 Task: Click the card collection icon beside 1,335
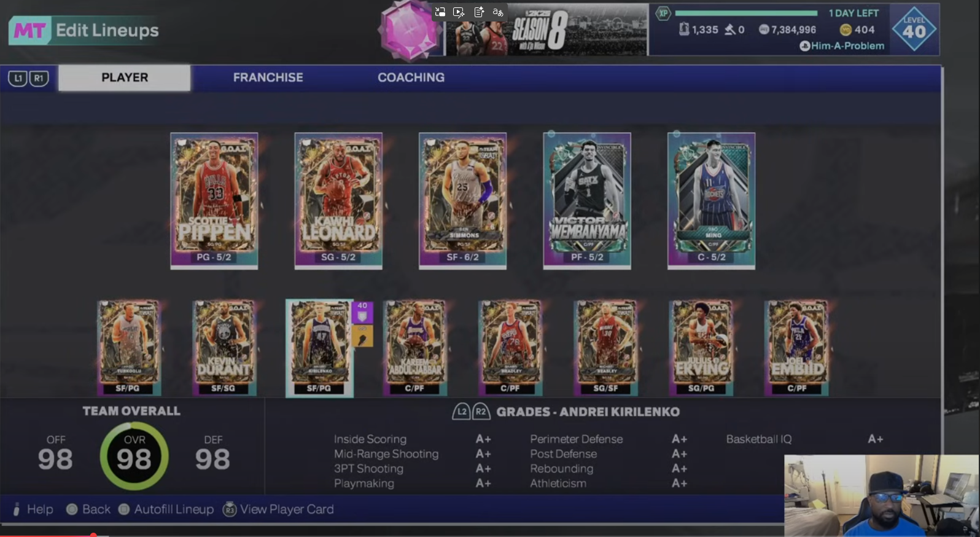684,29
